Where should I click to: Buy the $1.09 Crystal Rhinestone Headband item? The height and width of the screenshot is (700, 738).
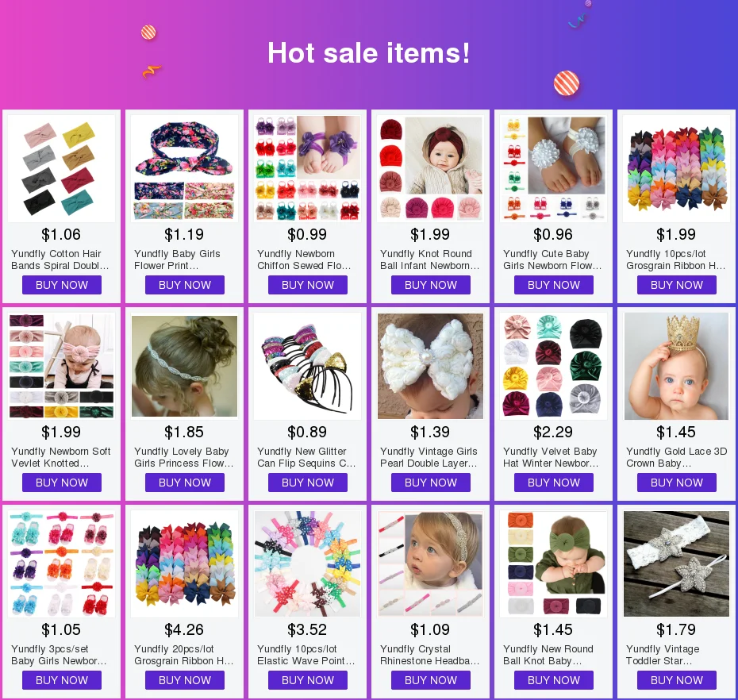coord(431,680)
